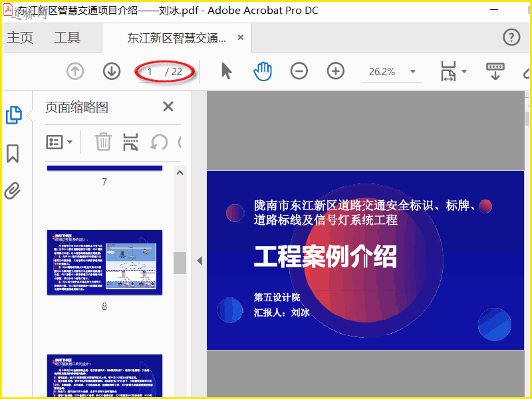Click the text 汇报人：刘冰
The width and height of the screenshot is (532, 399).
tap(281, 313)
